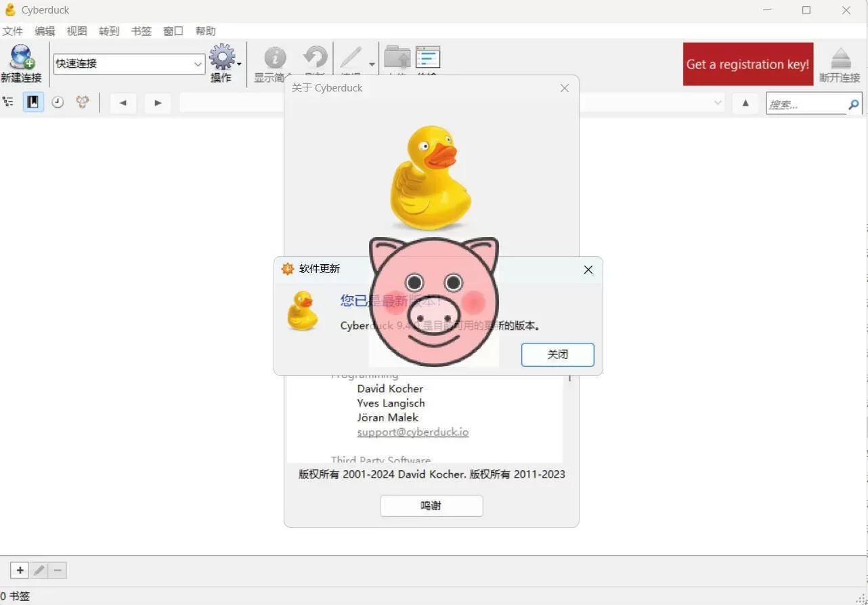Edit the bookmark with the bottom pencil button
Screen dimensions: 868x605
39,570
